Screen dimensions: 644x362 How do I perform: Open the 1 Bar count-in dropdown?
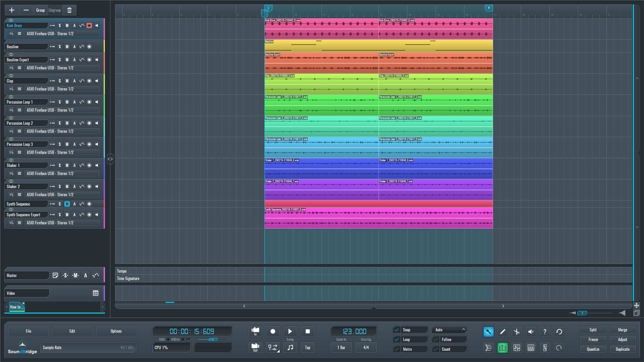(341, 348)
